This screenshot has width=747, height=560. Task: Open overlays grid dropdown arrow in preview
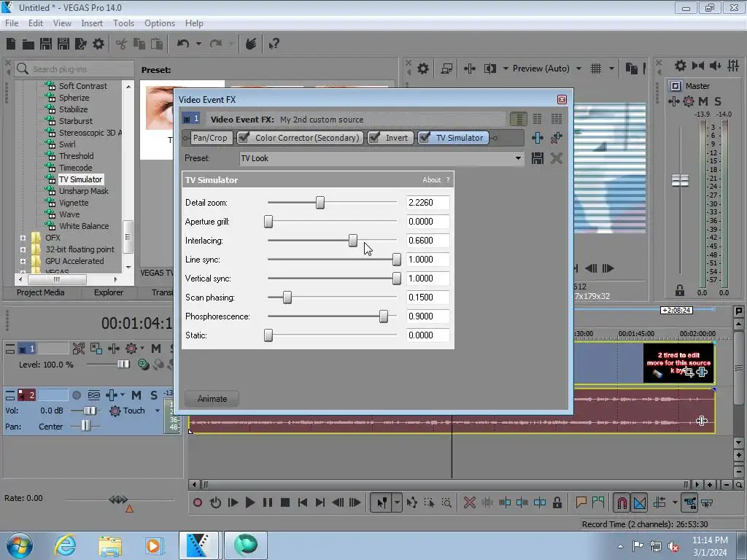[x=611, y=69]
